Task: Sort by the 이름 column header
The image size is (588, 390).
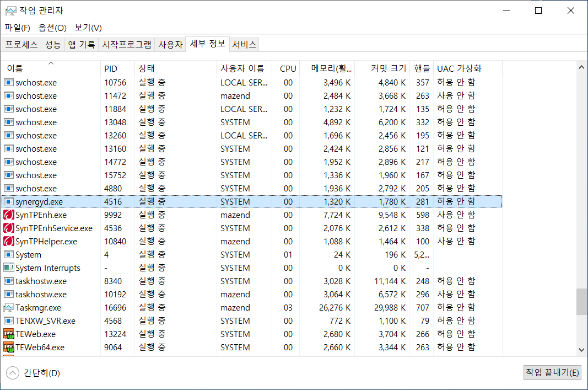Action: click(x=51, y=69)
